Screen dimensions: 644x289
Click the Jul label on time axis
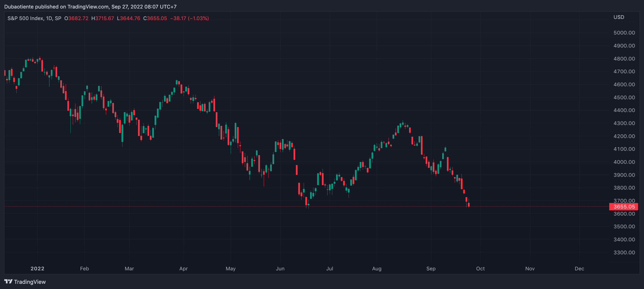(x=329, y=268)
